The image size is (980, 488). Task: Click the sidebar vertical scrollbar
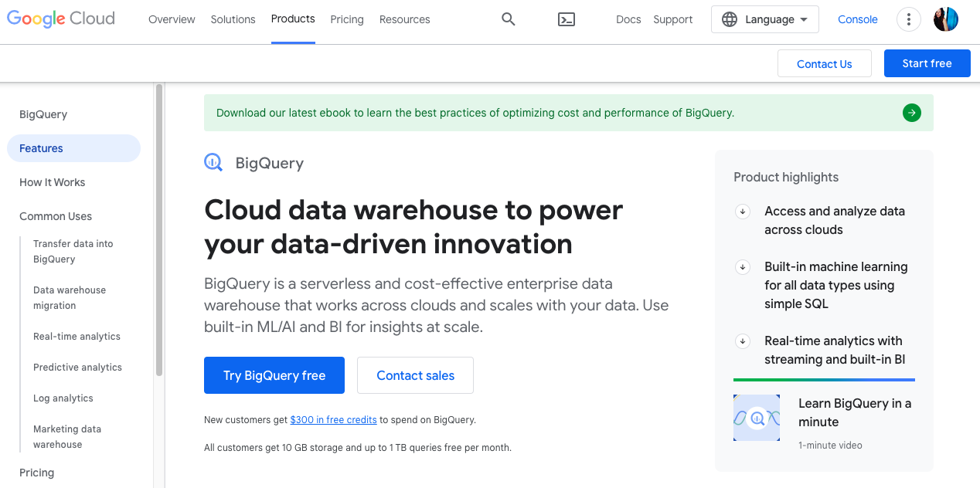[x=159, y=230]
